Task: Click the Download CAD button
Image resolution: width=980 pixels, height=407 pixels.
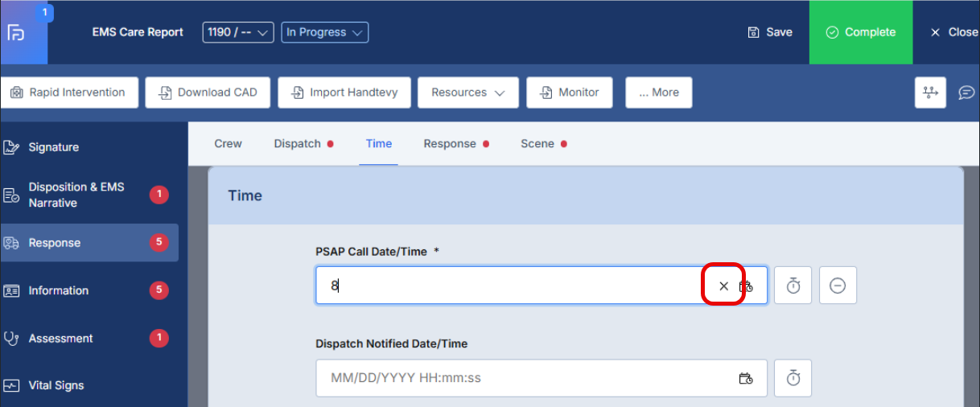Action: tap(208, 92)
